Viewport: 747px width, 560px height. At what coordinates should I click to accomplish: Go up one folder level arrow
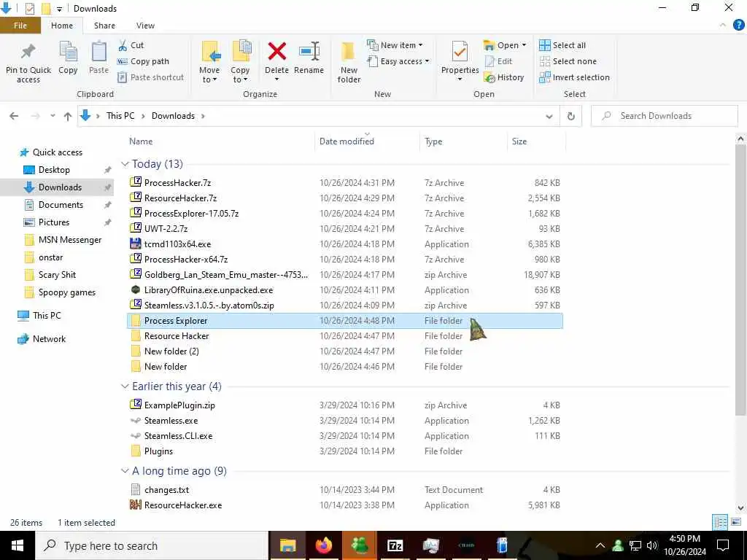(68, 116)
